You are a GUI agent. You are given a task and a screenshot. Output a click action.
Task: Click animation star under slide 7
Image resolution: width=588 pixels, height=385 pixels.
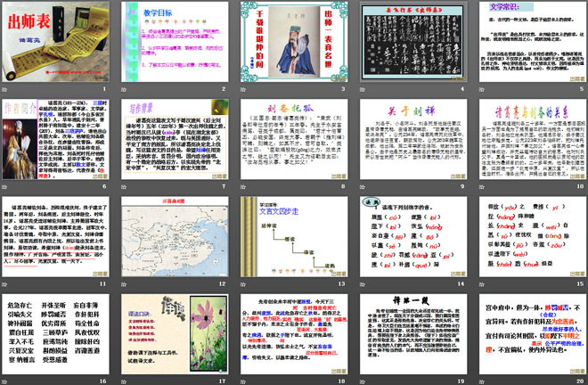pos(124,187)
